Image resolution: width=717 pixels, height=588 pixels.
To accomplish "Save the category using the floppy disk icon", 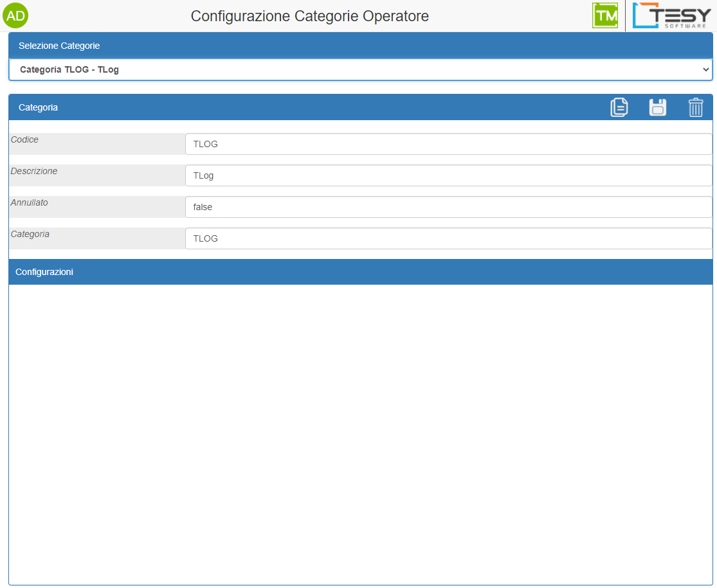I will tap(657, 107).
